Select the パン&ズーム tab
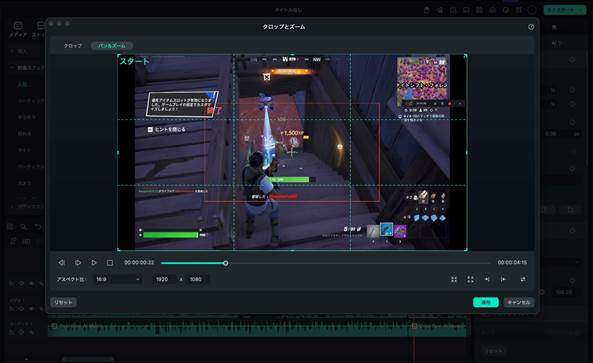The height and width of the screenshot is (363, 593). point(112,46)
